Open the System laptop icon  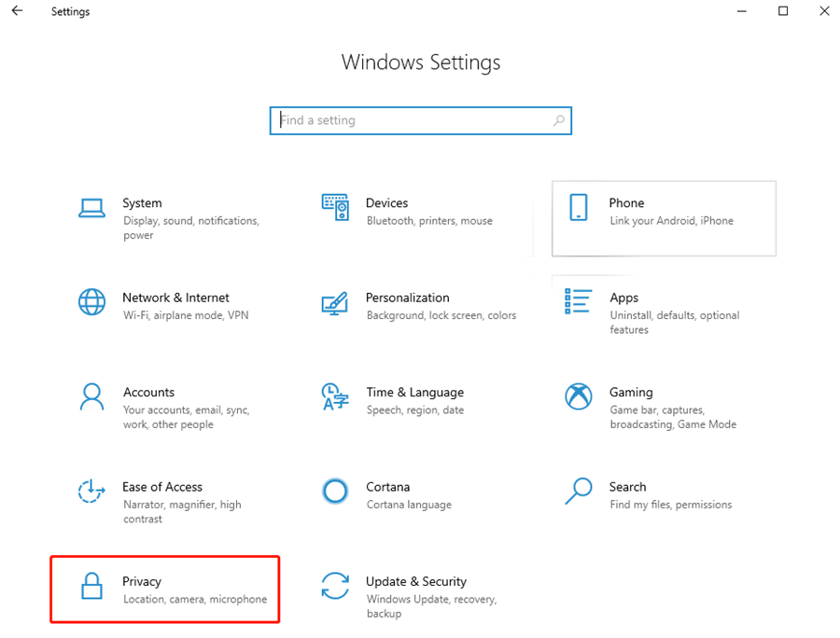[91, 208]
